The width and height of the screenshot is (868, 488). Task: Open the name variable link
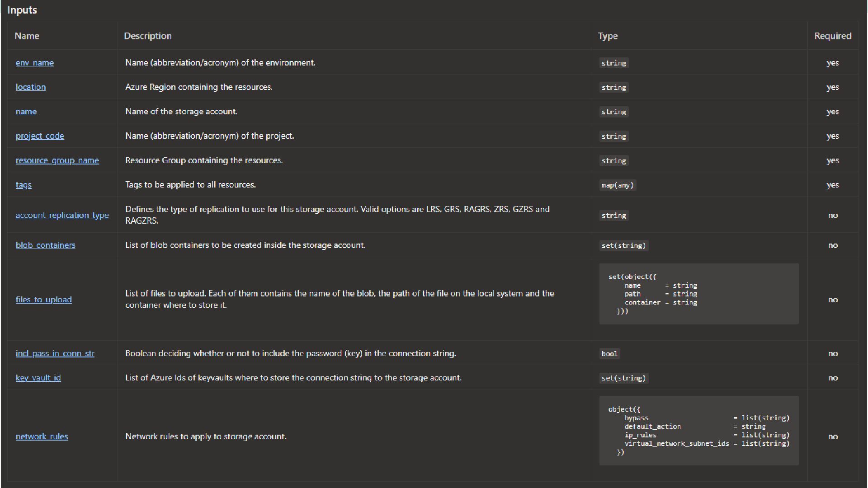pyautogui.click(x=26, y=112)
